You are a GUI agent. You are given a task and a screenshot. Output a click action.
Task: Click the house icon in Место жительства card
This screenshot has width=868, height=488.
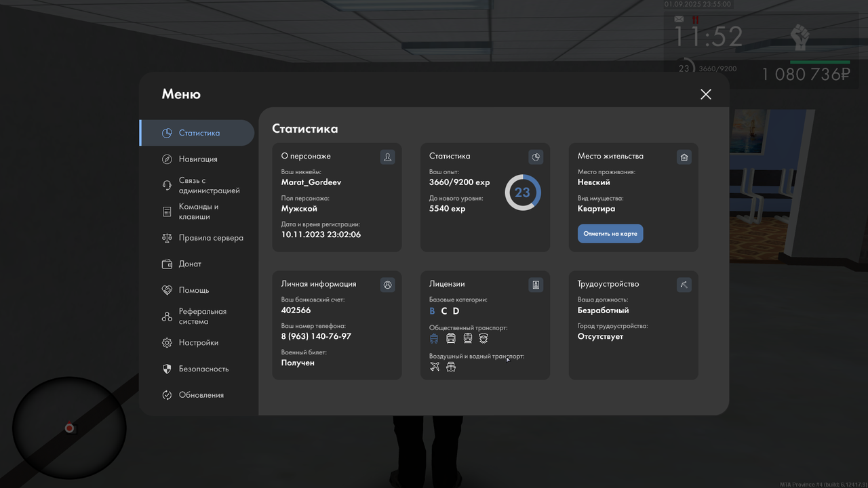684,157
